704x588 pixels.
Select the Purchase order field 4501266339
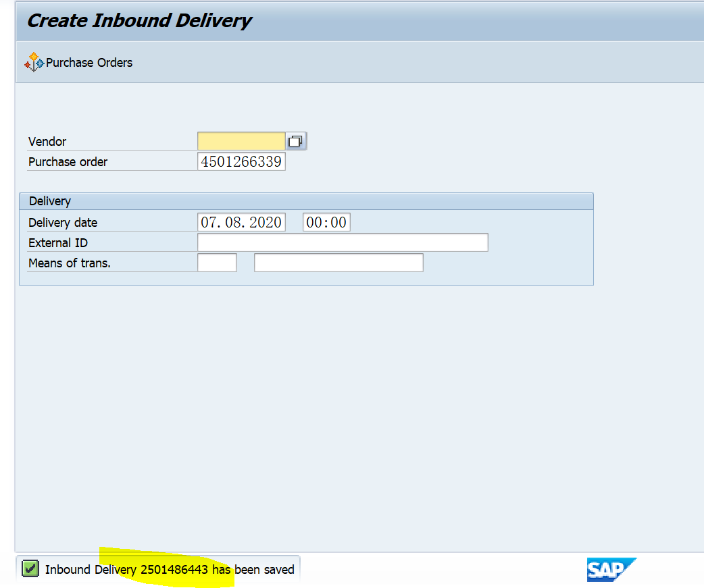coord(241,161)
